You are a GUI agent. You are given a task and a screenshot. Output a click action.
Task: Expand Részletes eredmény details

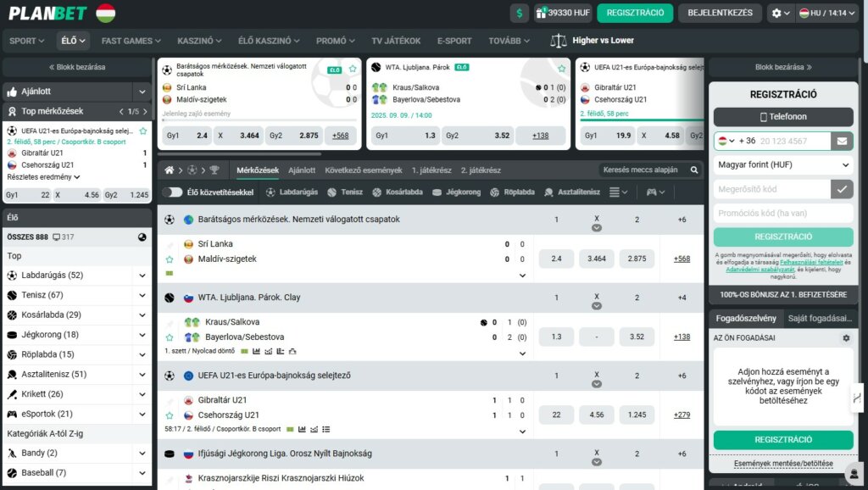42,177
